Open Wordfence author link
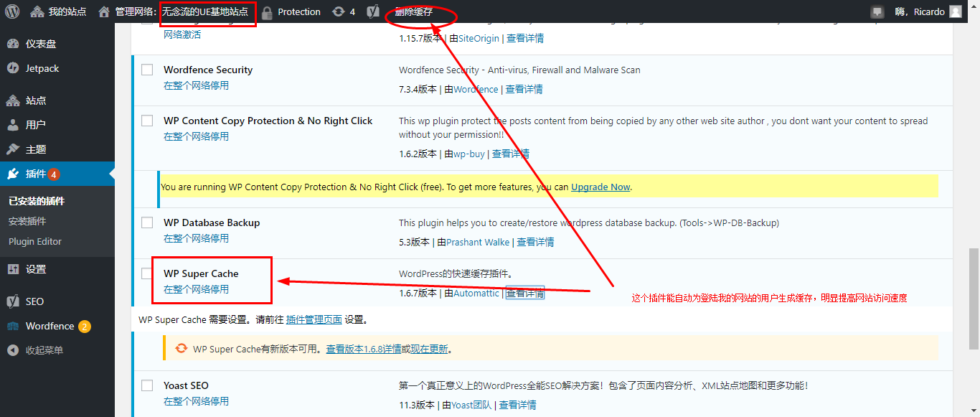 point(476,89)
